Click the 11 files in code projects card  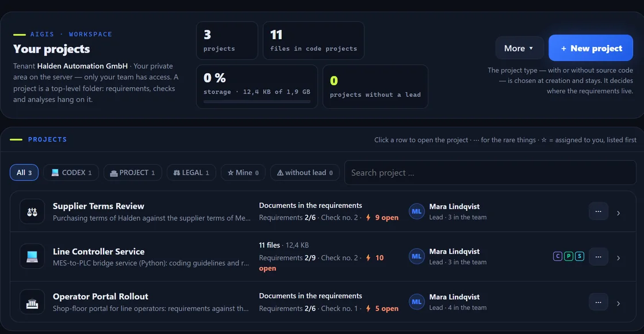pos(313,40)
